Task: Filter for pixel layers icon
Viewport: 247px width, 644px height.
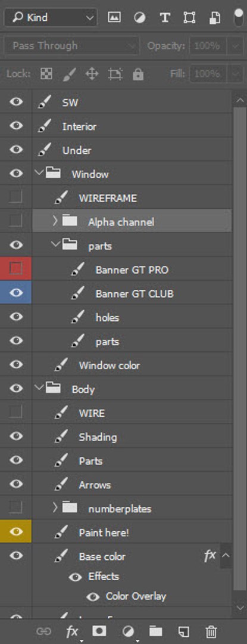Action: pos(114,17)
